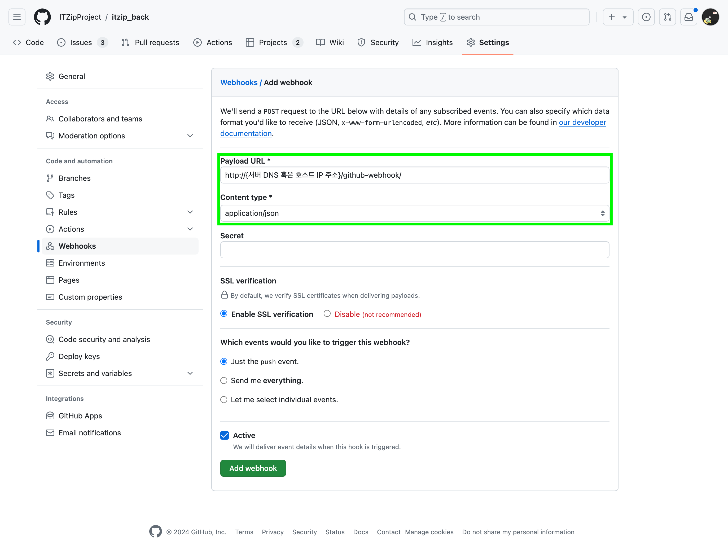Open the notifications inbox icon
This screenshot has height=560, width=728.
point(688,17)
